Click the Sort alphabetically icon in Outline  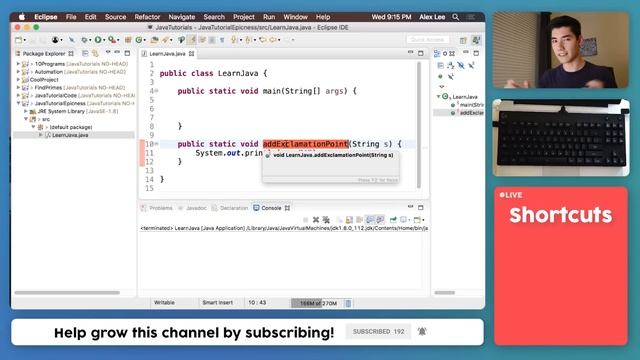click(450, 65)
